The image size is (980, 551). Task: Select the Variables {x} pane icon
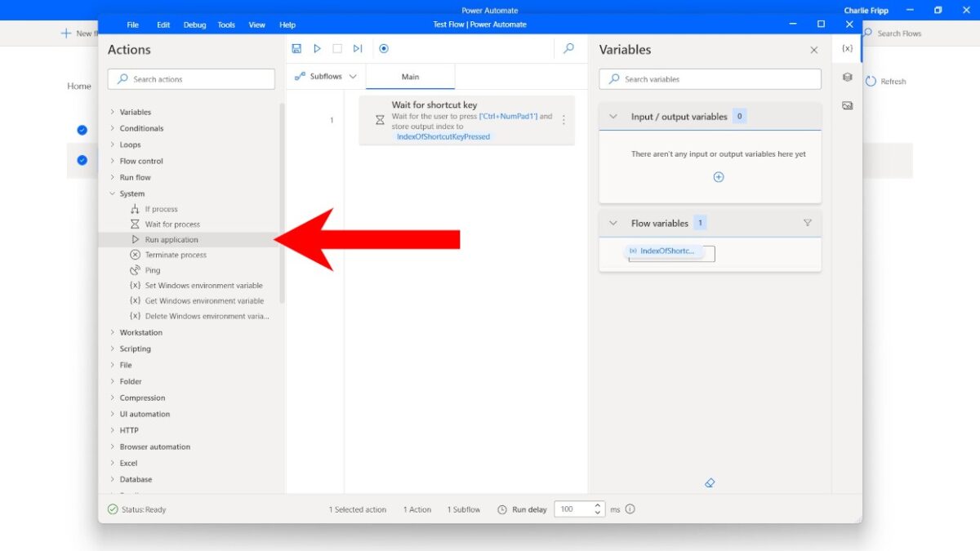[847, 48]
